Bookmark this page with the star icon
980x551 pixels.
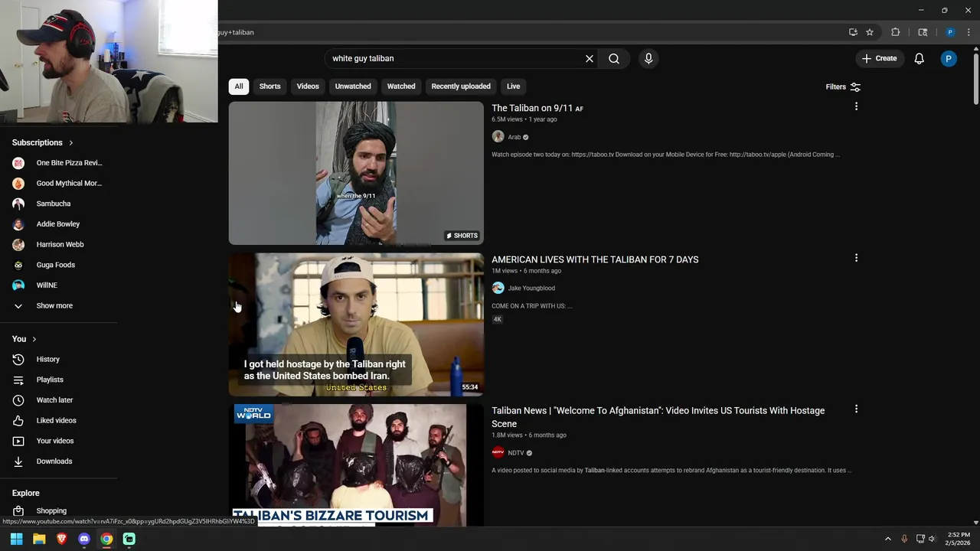pyautogui.click(x=870, y=32)
